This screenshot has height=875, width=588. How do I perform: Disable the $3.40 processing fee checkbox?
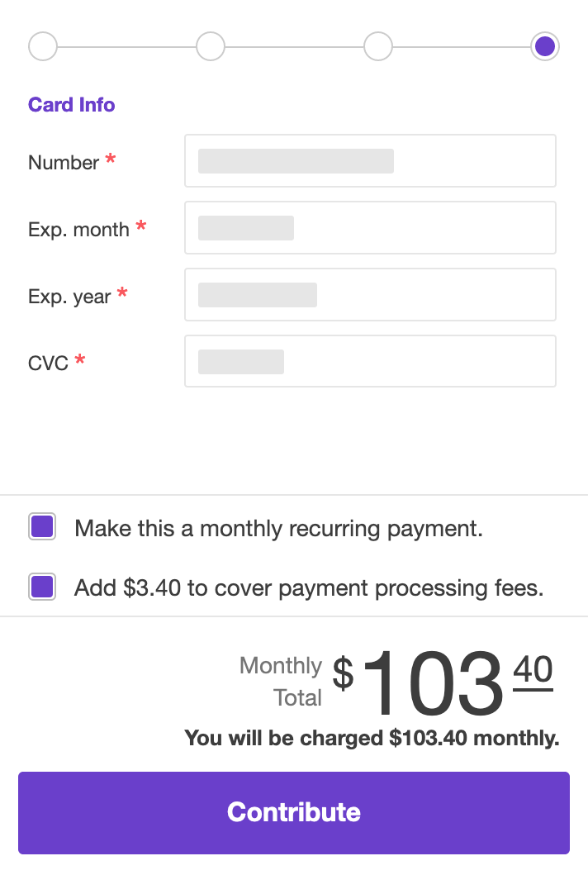[42, 586]
